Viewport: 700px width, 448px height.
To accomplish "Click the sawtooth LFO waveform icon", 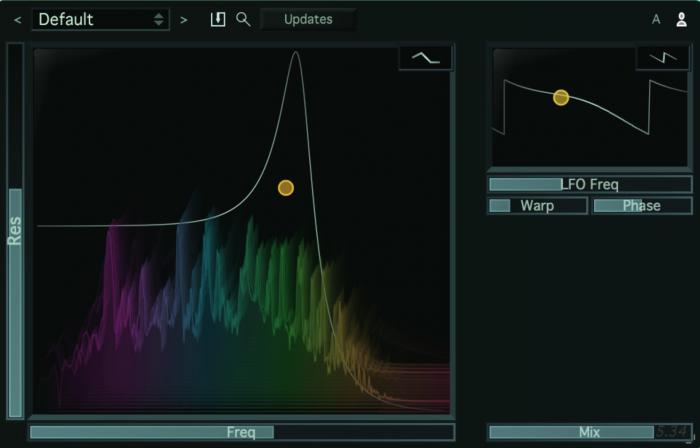I will tap(663, 58).
